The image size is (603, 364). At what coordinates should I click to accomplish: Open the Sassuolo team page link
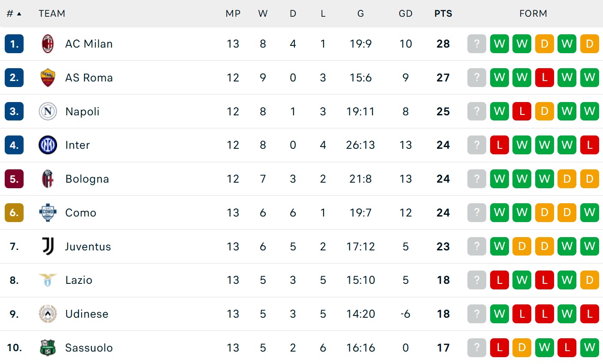click(x=89, y=348)
